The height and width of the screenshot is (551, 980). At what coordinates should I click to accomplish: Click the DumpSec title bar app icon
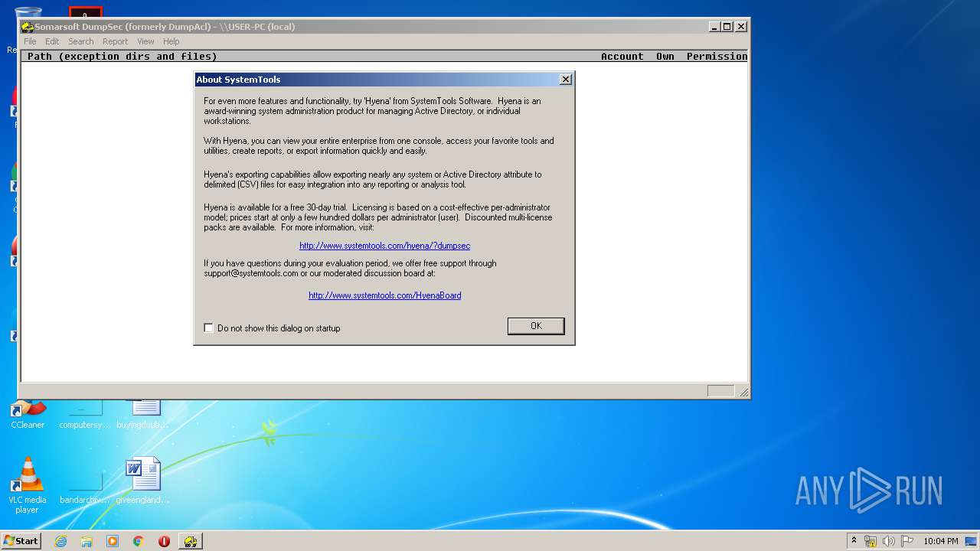pyautogui.click(x=28, y=27)
